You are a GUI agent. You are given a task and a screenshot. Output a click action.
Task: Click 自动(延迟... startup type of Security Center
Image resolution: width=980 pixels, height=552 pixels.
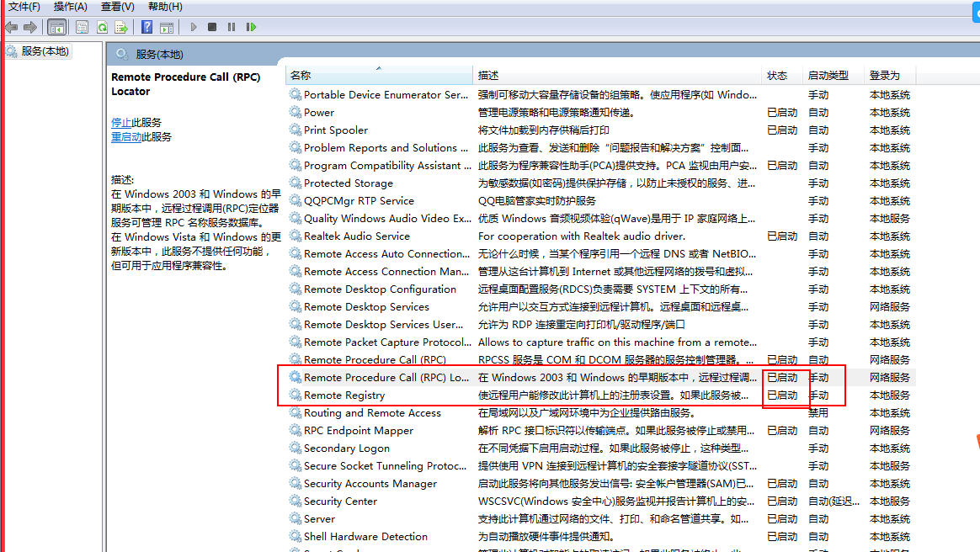tap(834, 501)
